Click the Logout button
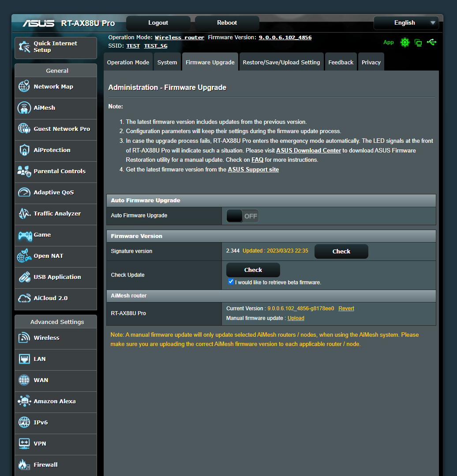 (158, 23)
